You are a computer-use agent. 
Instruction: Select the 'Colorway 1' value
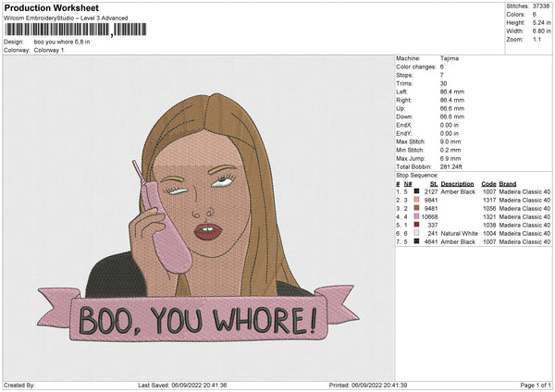tap(49, 50)
